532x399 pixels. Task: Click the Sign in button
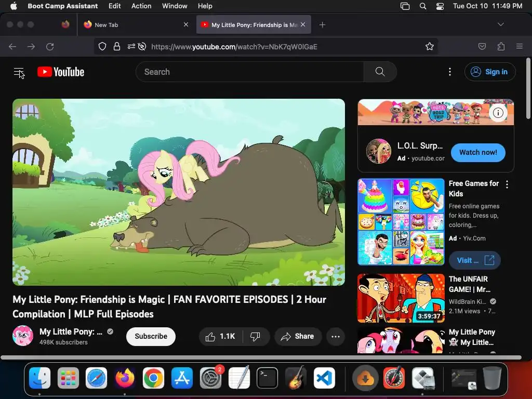click(x=489, y=72)
